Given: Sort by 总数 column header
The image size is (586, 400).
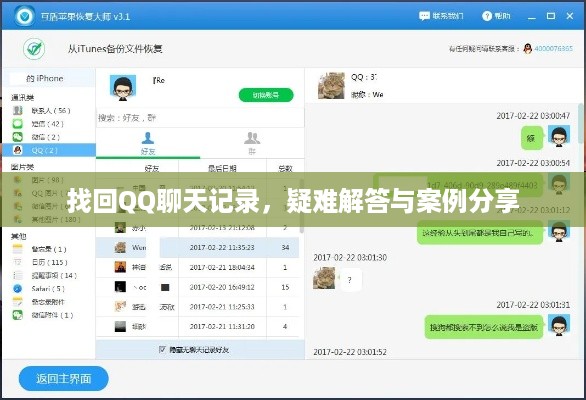Looking at the screenshot, I should pos(285,168).
